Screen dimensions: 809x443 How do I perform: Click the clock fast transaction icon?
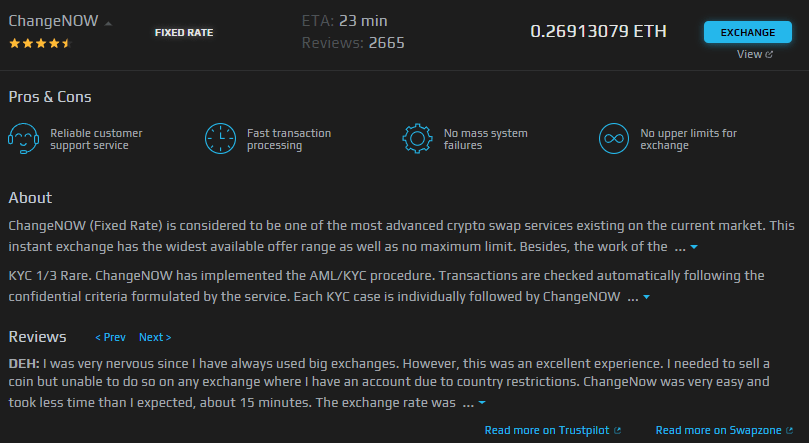(220, 138)
